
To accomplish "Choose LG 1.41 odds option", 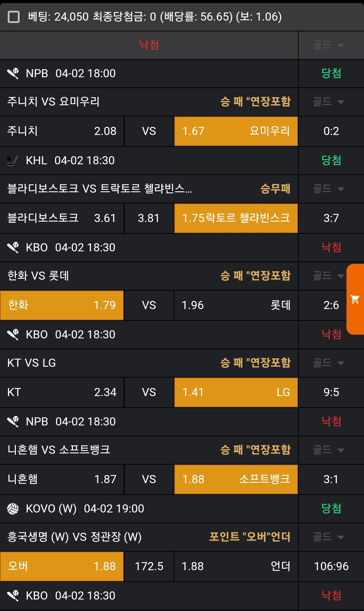I will [236, 392].
